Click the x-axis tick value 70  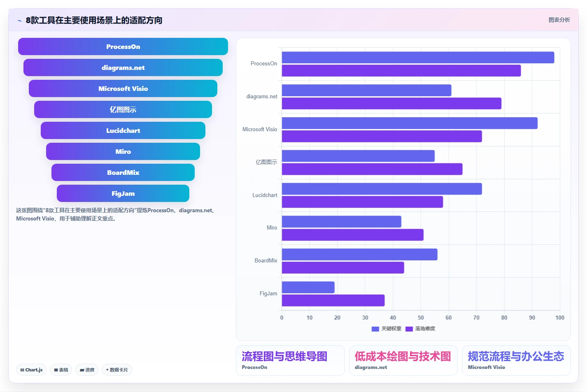(476, 318)
